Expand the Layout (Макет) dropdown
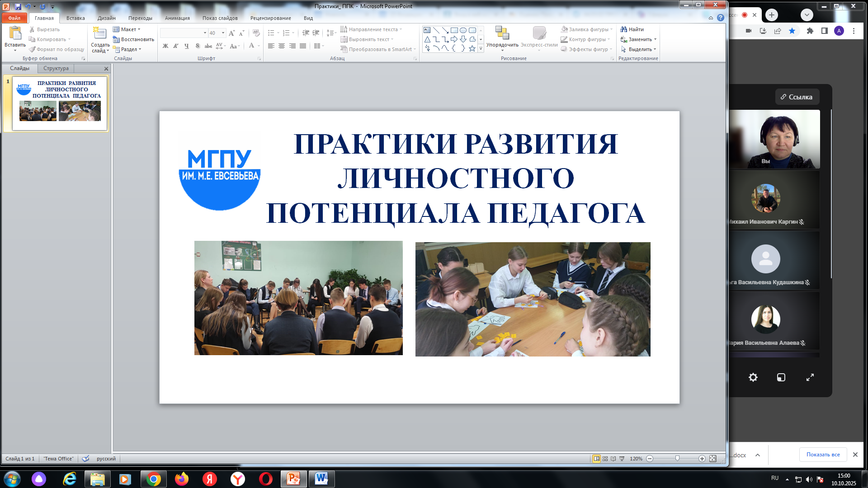 (139, 29)
